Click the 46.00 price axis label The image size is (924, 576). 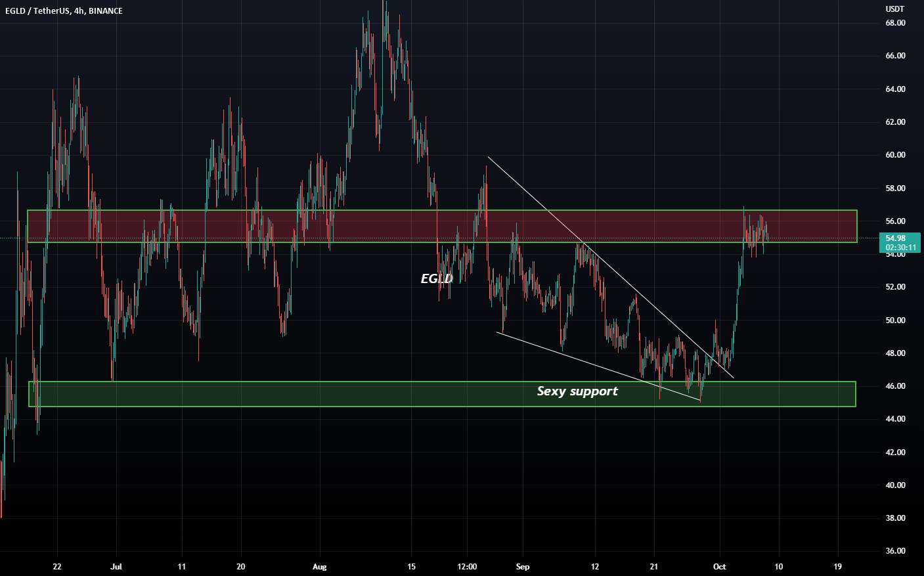coord(895,386)
